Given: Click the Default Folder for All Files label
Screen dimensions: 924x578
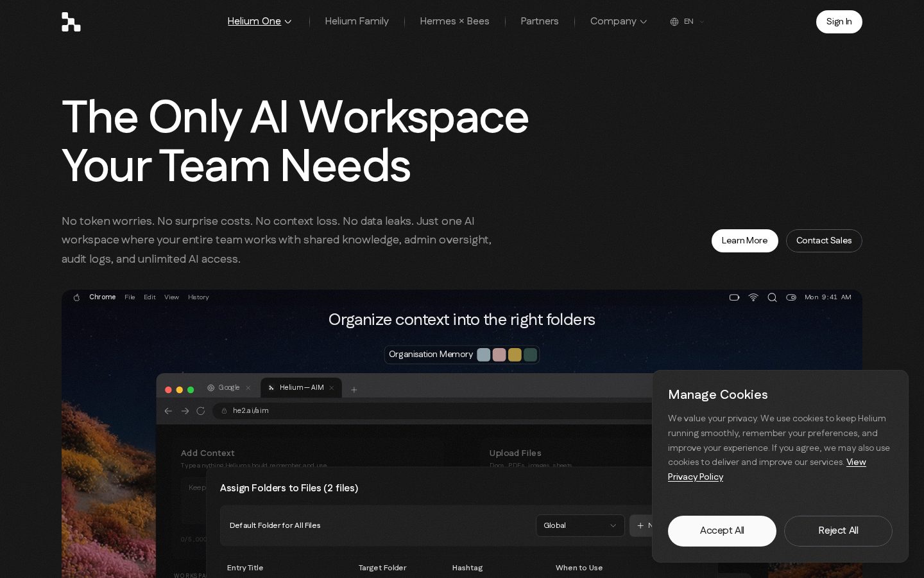Looking at the screenshot, I should [x=275, y=525].
